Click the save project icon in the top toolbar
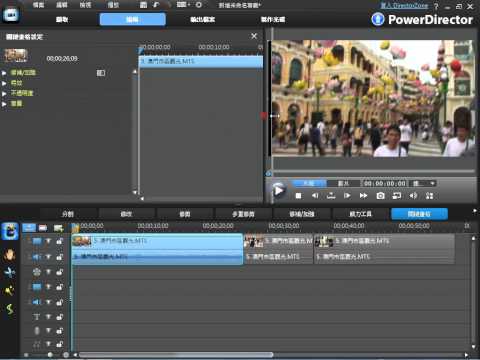480x360 pixels. [x=144, y=5]
